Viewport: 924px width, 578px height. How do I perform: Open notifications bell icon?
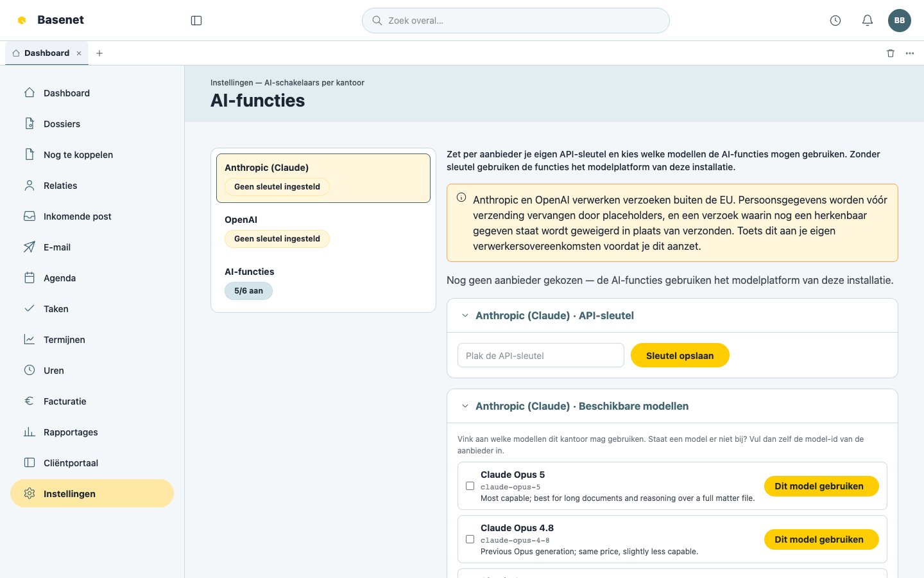868,21
